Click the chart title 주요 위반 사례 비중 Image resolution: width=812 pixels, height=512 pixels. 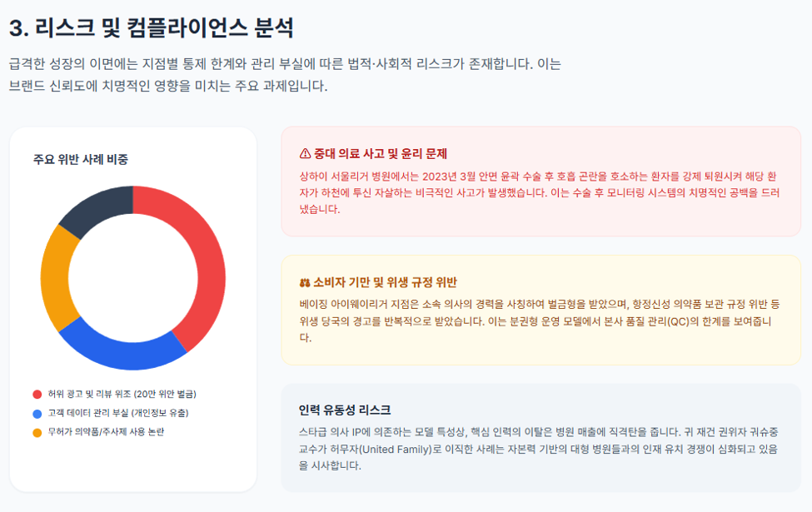[81, 160]
